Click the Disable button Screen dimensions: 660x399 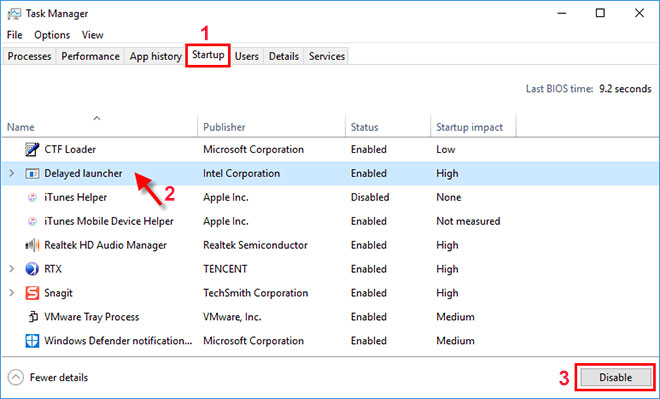tap(615, 378)
